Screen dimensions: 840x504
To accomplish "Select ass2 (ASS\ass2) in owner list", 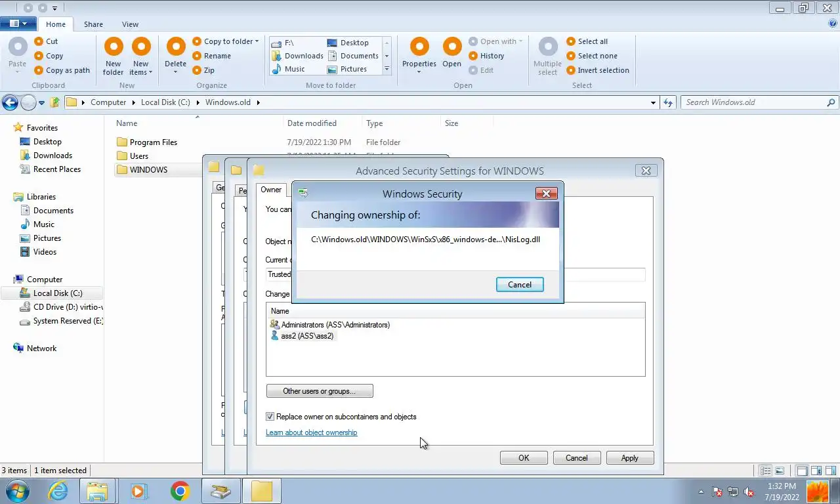I will point(302,336).
